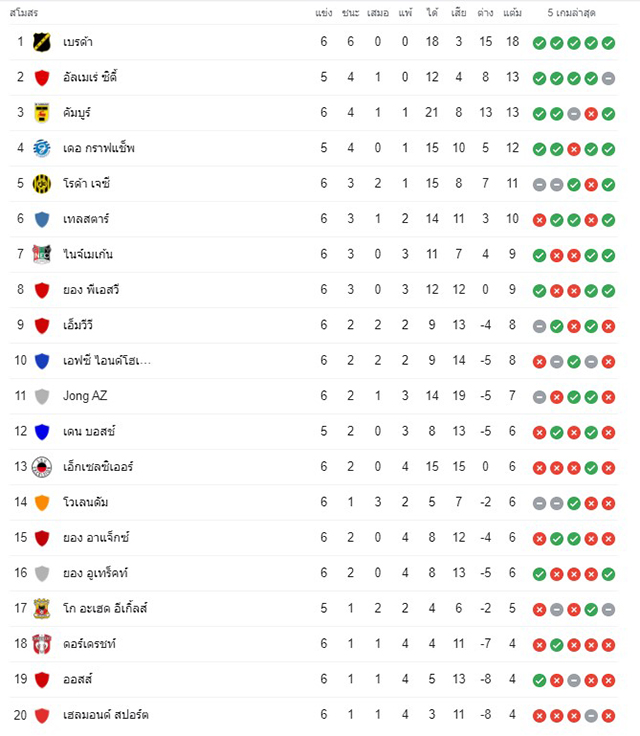The height and width of the screenshot is (736, 640).
Task: Click the ดอร์เดรชท์ red-white crest
Action: (42, 644)
